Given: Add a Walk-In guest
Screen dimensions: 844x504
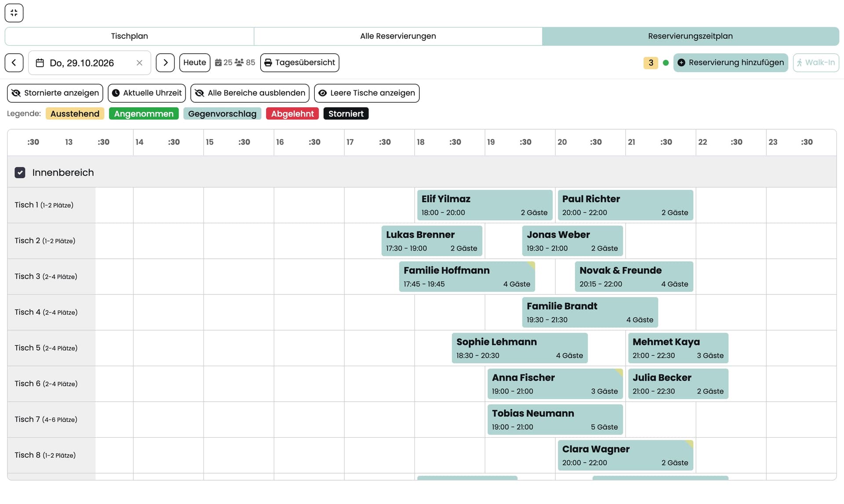Looking at the screenshot, I should (x=816, y=63).
